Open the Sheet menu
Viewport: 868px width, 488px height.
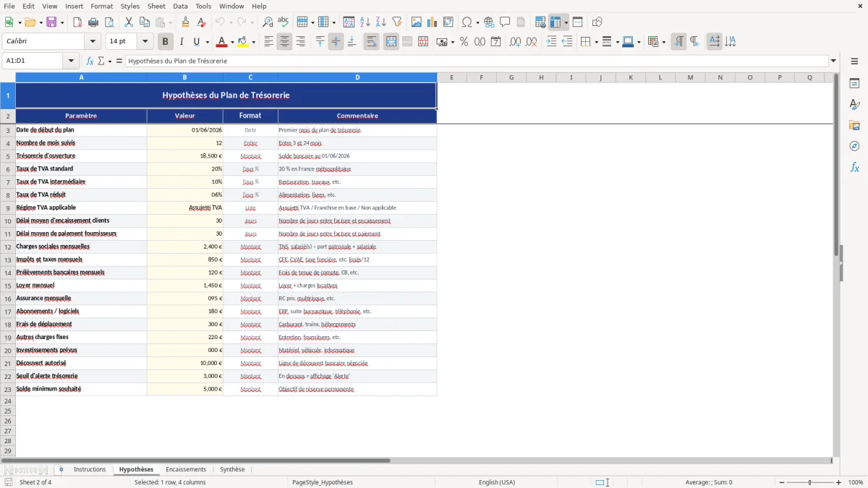pos(157,6)
